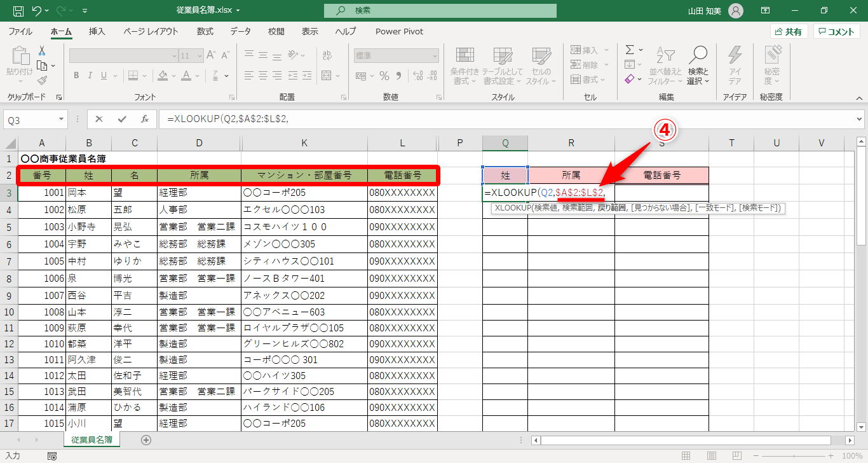Toggle Align Left in the alignment group
Screen dimensions: 868x463
pyautogui.click(x=250, y=75)
